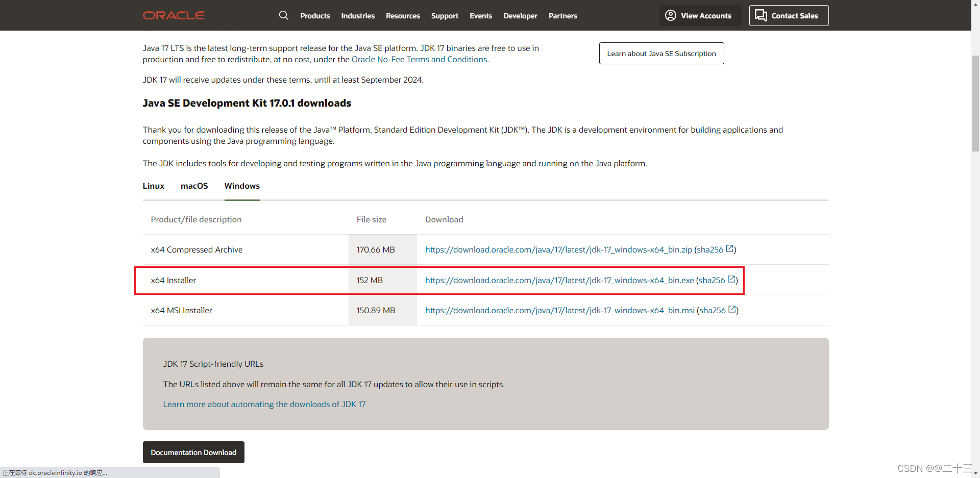Click the 'Download' column header
The width and height of the screenshot is (980, 478).
click(444, 220)
